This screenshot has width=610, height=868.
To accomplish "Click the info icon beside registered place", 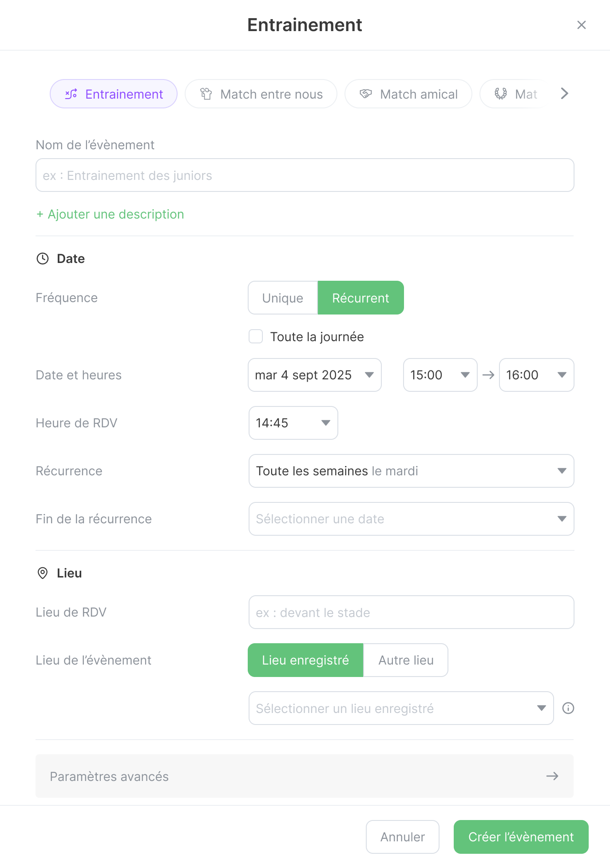I will point(568,708).
